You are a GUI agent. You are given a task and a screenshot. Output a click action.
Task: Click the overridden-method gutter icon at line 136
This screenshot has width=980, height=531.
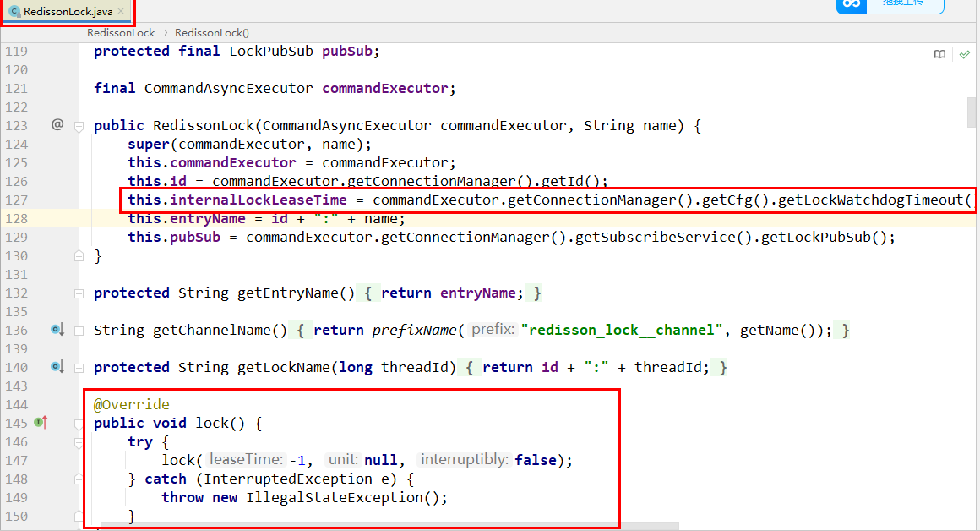pyautogui.click(x=57, y=330)
